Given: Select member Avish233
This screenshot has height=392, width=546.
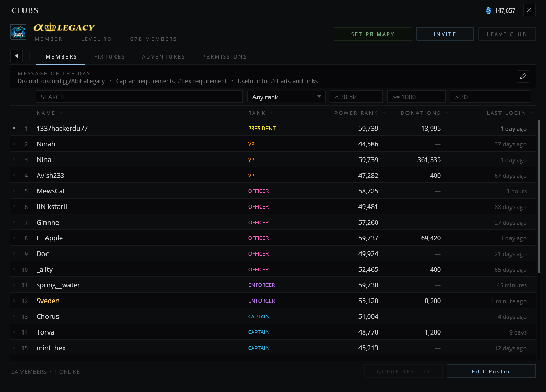Looking at the screenshot, I should tap(273, 175).
